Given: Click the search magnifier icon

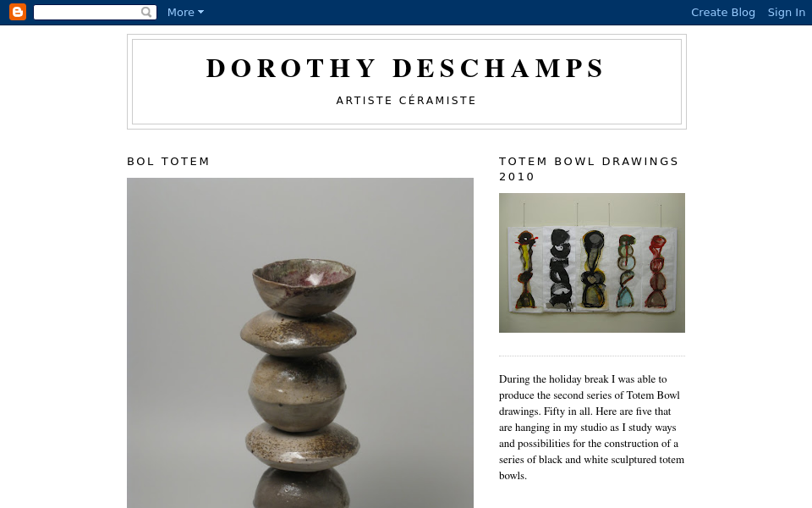Looking at the screenshot, I should pyautogui.click(x=146, y=12).
